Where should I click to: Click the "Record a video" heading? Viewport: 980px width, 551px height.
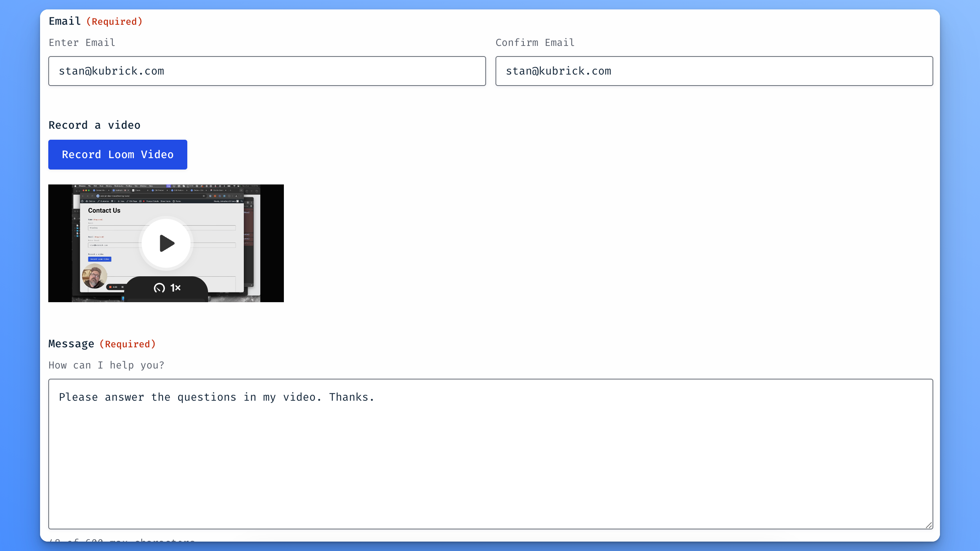95,125
